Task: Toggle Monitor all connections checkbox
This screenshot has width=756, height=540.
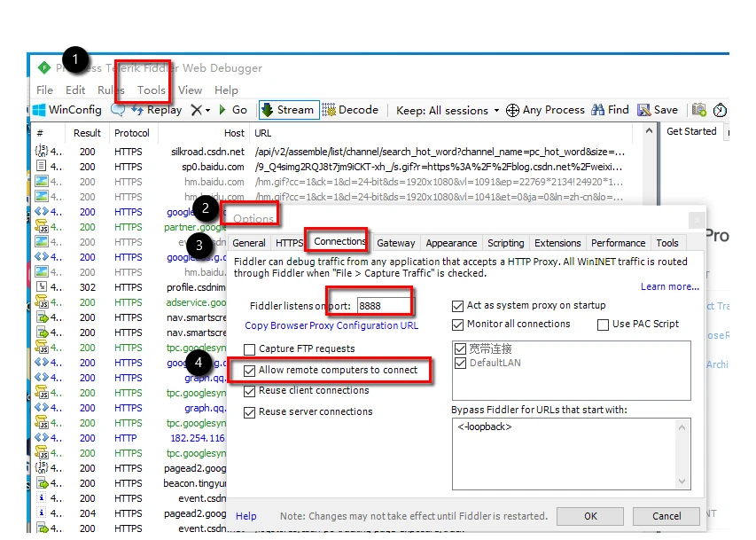Action: click(457, 325)
